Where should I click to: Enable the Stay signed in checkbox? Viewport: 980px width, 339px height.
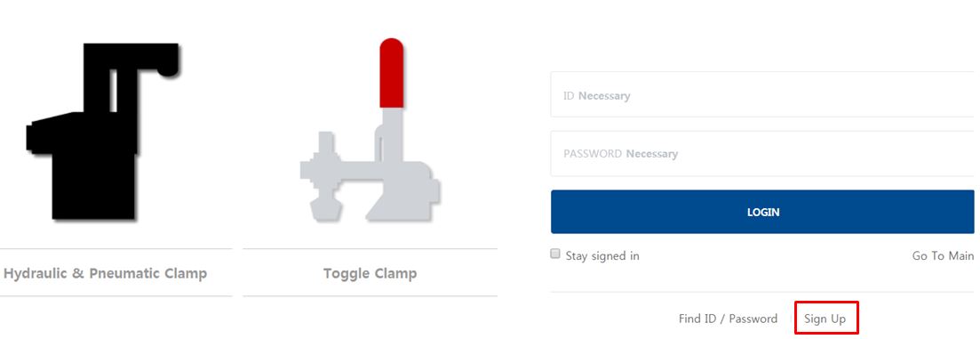point(555,254)
